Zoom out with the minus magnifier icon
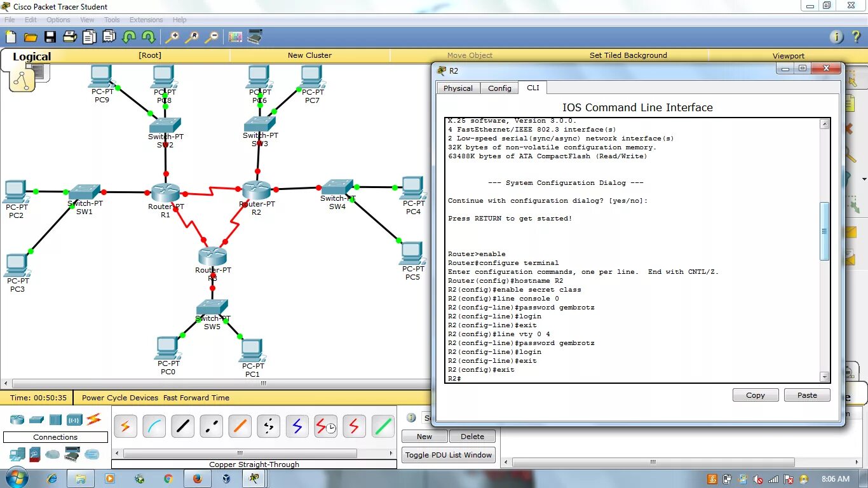Viewport: 868px width, 488px height. pyautogui.click(x=212, y=37)
